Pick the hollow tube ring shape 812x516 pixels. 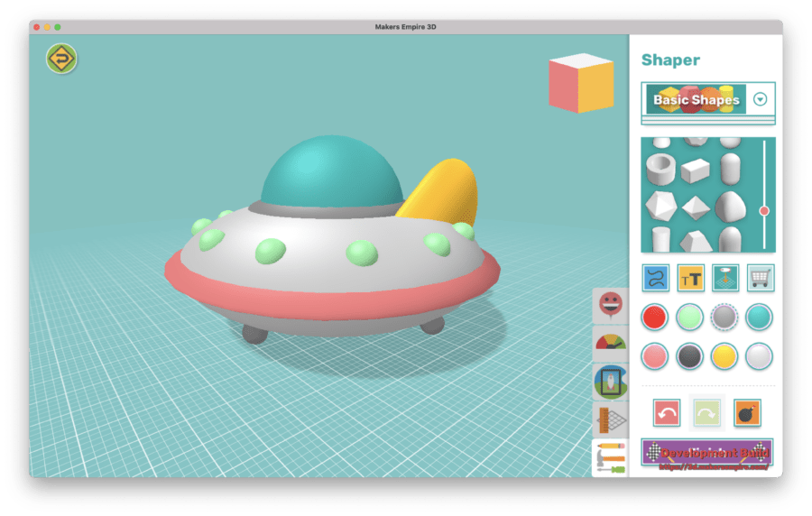click(x=660, y=169)
